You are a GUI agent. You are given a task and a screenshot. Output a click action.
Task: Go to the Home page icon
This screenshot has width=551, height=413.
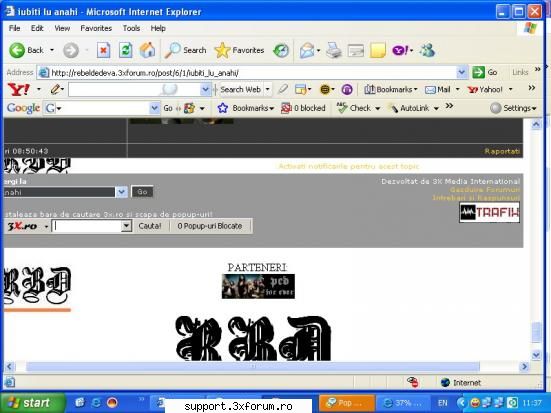click(148, 50)
